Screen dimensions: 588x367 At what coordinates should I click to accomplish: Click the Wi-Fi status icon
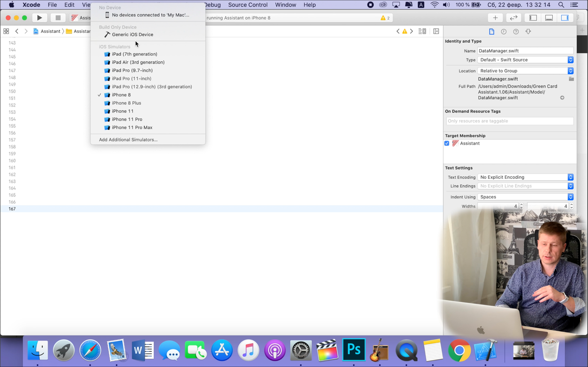pos(434,5)
